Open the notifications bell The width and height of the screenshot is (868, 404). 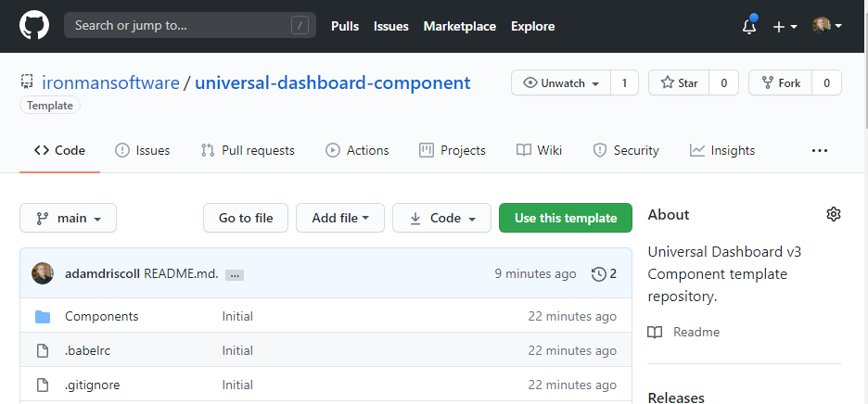pyautogui.click(x=749, y=26)
